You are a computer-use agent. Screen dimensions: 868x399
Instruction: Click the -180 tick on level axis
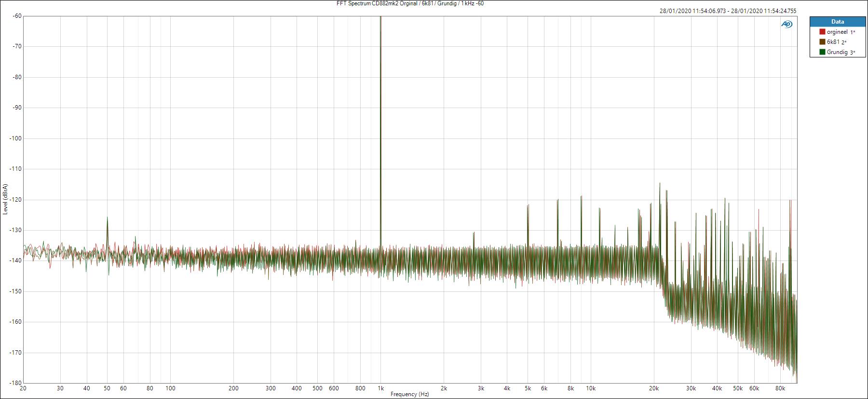pos(16,383)
